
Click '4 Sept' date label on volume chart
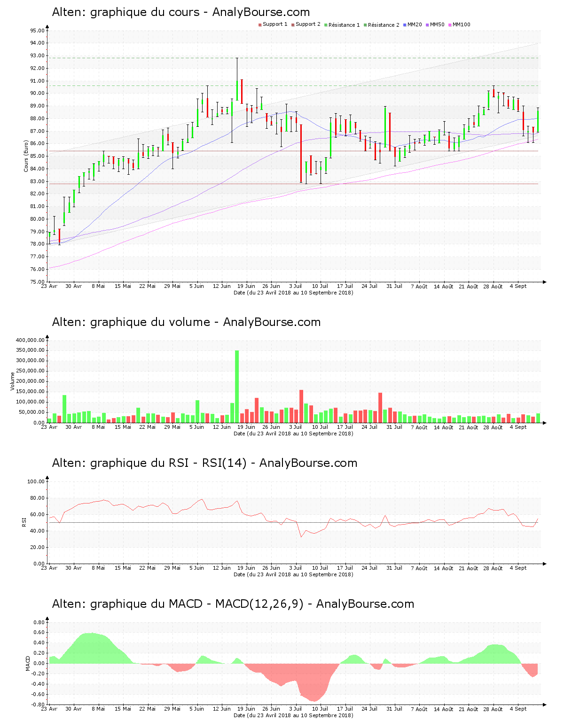coord(518,427)
